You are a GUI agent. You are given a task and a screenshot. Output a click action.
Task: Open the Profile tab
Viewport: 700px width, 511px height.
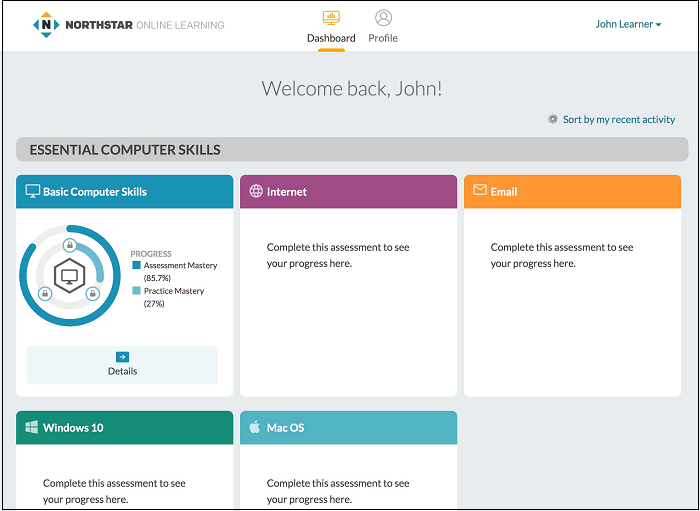coord(383,28)
